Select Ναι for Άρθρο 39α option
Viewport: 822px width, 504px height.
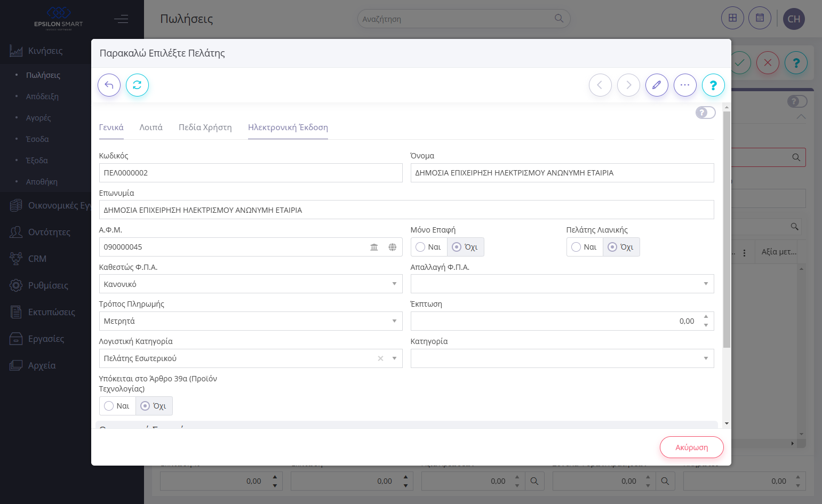click(x=117, y=406)
